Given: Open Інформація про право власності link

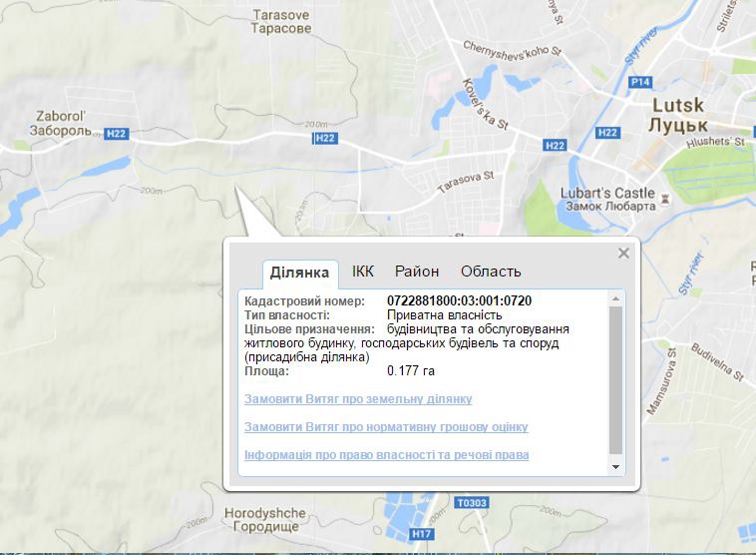Looking at the screenshot, I should [386, 455].
